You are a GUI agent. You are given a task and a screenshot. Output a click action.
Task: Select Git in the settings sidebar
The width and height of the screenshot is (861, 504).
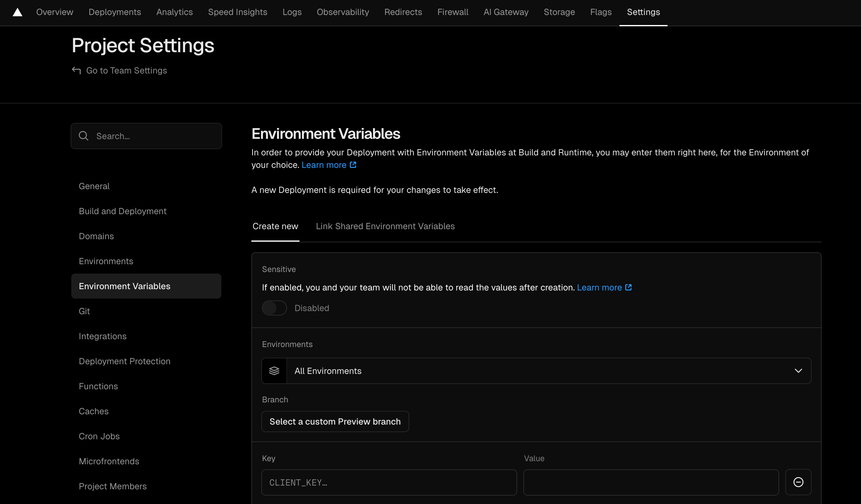pos(84,311)
